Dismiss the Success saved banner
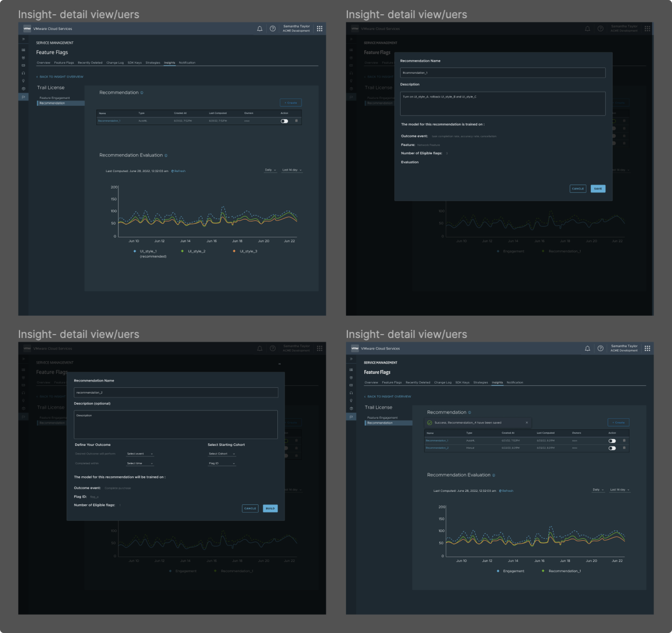The image size is (672, 633). 527,422
